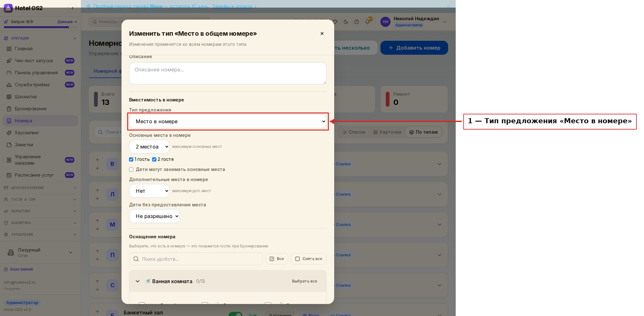Open the Тип предложения dropdown
Viewport: 644px width, 316px height.
[228, 121]
